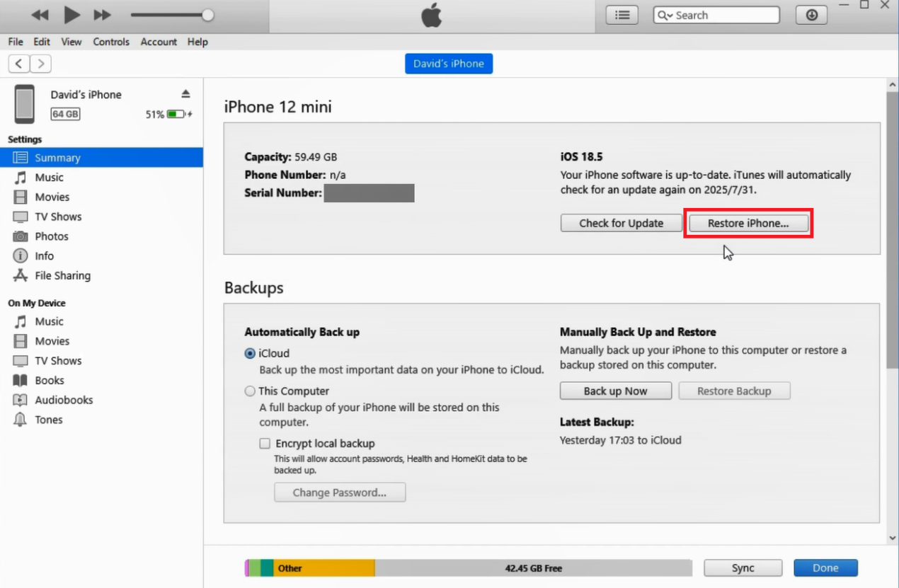Select File Sharing in the sidebar
This screenshot has height=588, width=899.
pos(63,275)
